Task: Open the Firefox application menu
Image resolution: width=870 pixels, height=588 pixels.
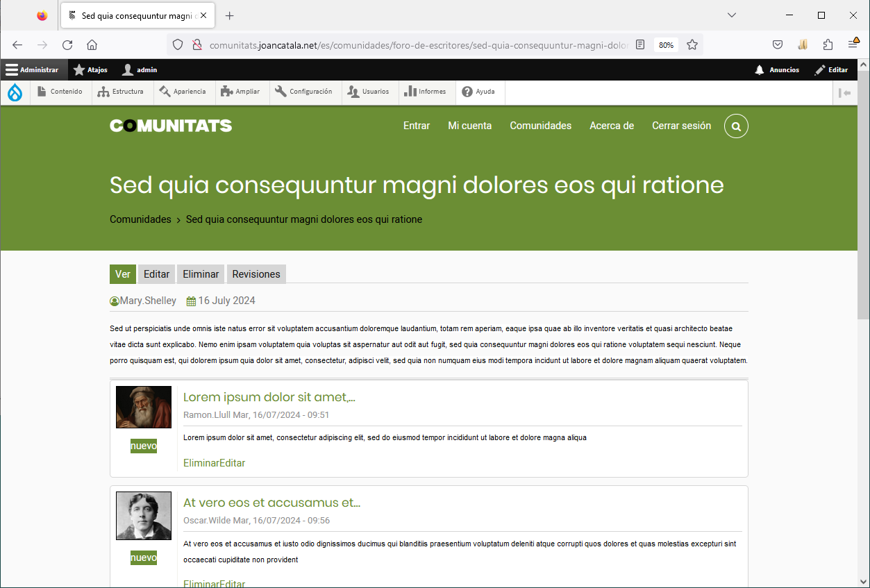Action: pyautogui.click(x=853, y=44)
